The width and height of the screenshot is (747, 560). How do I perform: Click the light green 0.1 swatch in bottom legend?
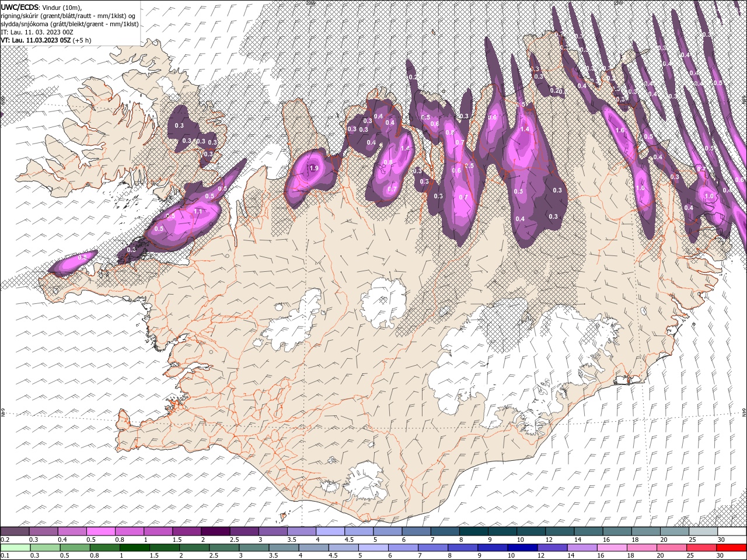point(15,547)
